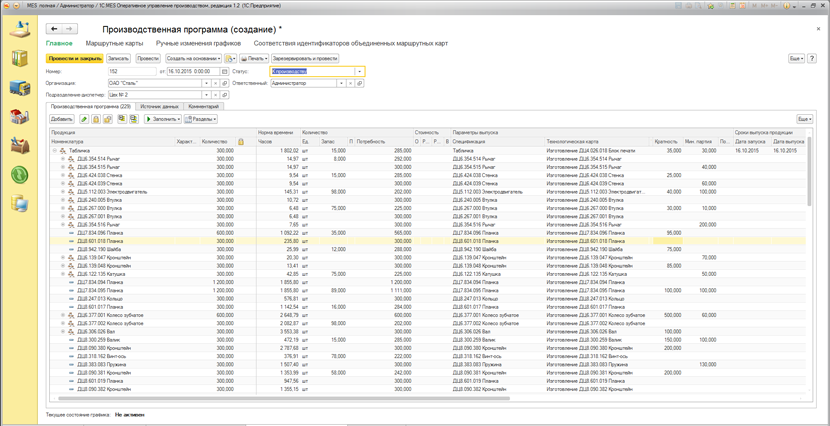Open the toolbox section in sidebar

tap(20, 146)
